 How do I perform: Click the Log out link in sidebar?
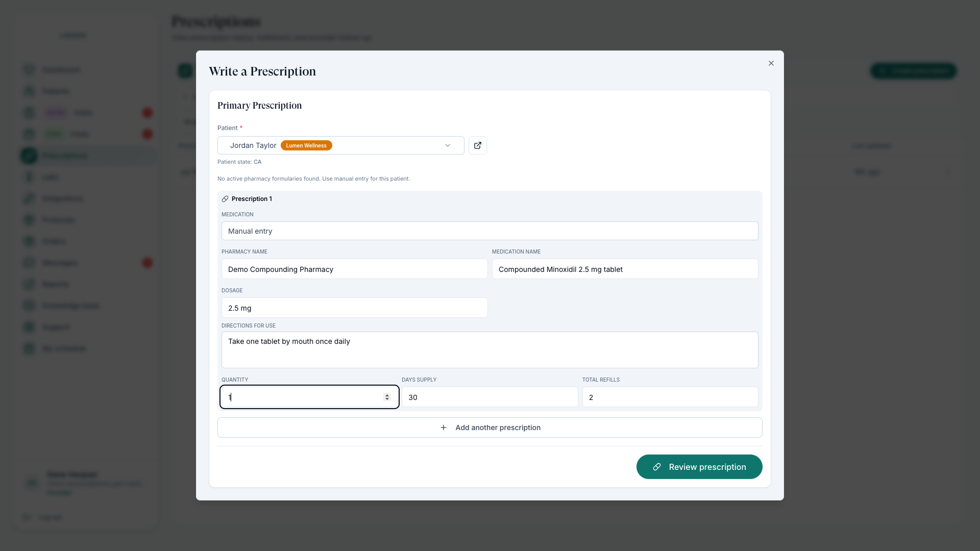50,517
